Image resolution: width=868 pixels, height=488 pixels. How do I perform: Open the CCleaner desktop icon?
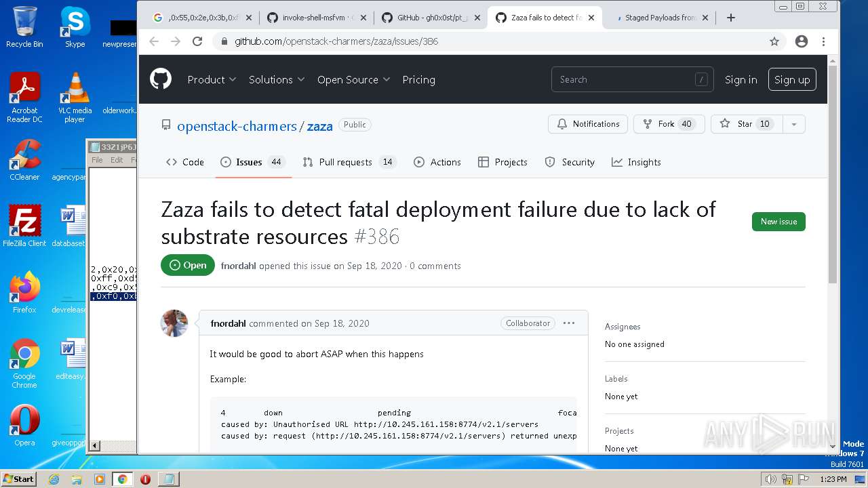(x=24, y=160)
